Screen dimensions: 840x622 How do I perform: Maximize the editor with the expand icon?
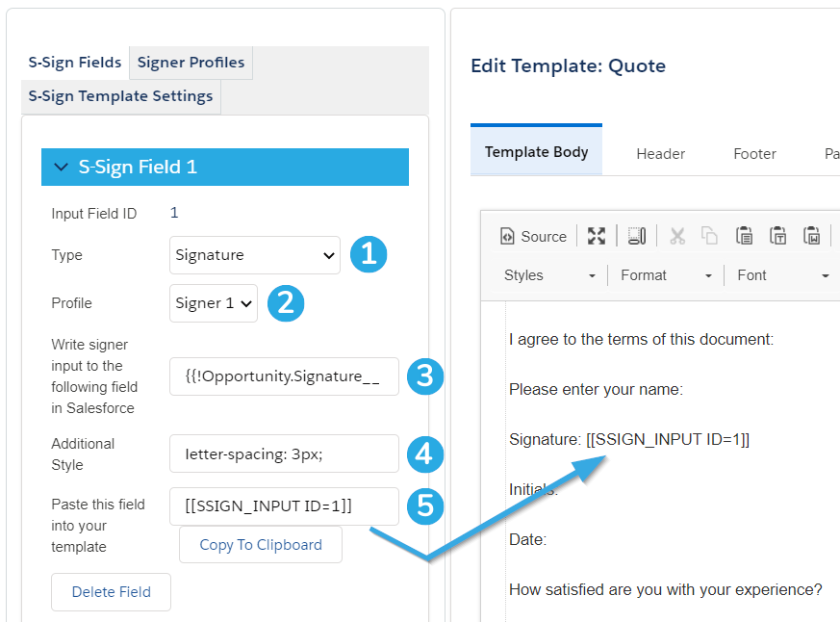pos(597,236)
